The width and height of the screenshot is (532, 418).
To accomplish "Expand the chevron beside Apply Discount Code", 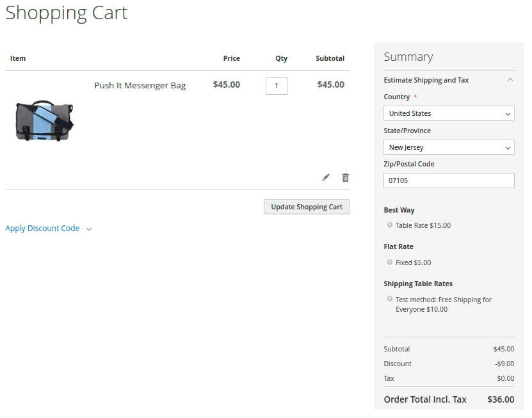I will [x=89, y=229].
